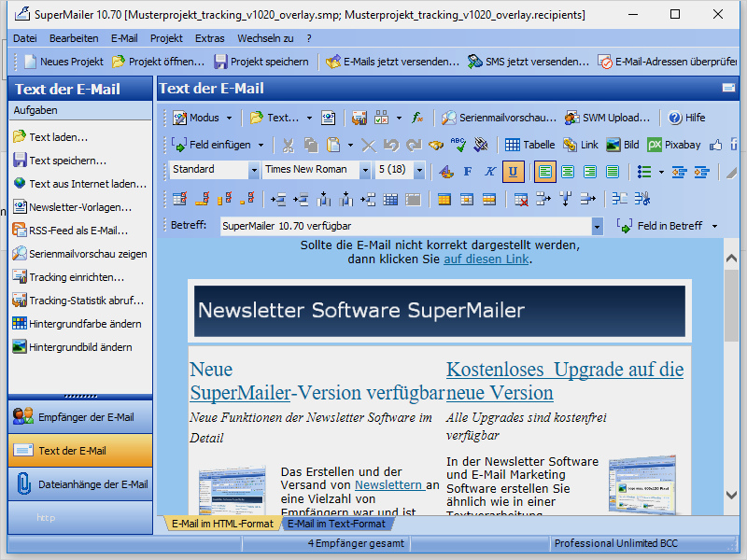Viewport: 747px width, 560px height.
Task: Click the "auf diesen Link" hyperlink
Action: point(486,259)
